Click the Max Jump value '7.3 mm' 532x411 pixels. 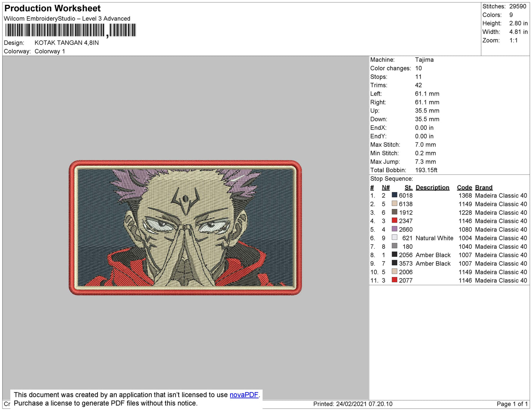coord(425,162)
